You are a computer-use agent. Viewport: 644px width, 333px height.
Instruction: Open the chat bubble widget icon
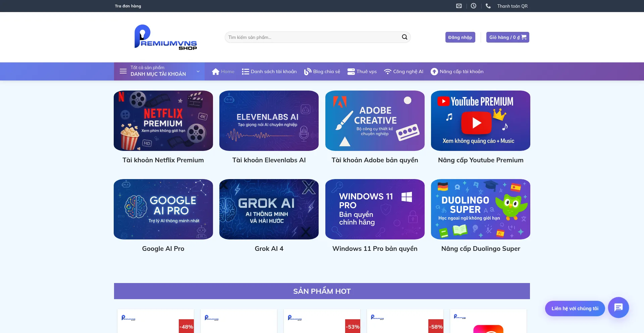618,307
